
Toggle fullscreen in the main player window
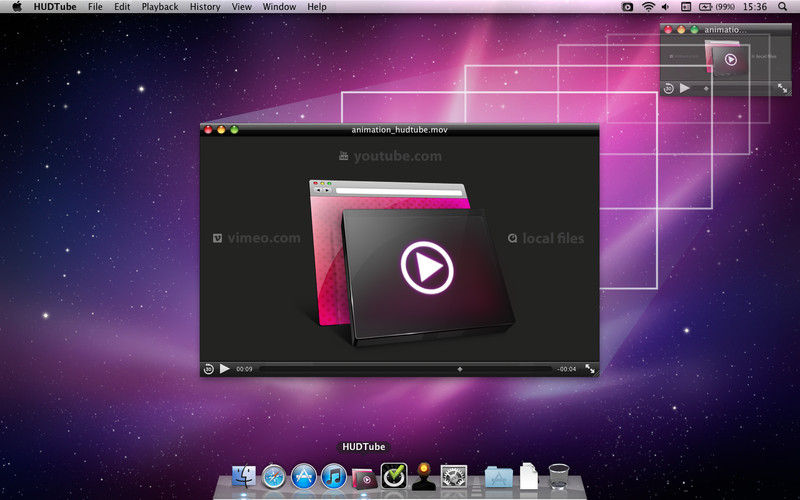coord(590,369)
